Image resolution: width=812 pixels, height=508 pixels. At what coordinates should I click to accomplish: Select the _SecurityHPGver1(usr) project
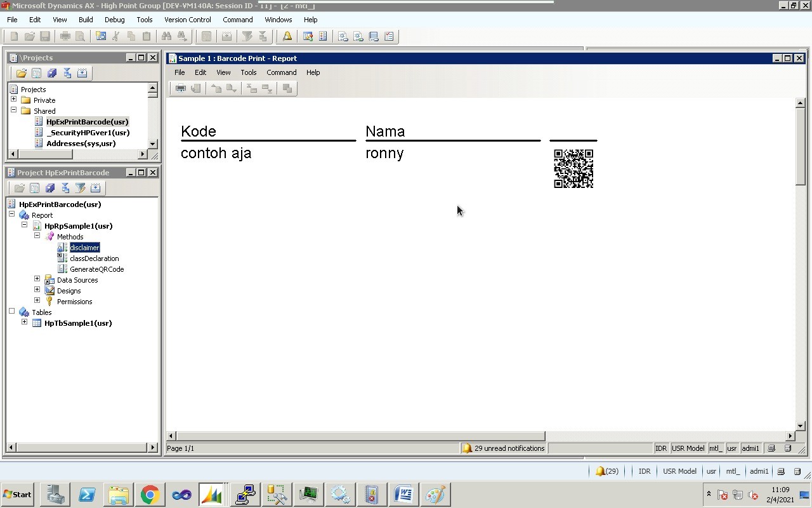tap(88, 133)
